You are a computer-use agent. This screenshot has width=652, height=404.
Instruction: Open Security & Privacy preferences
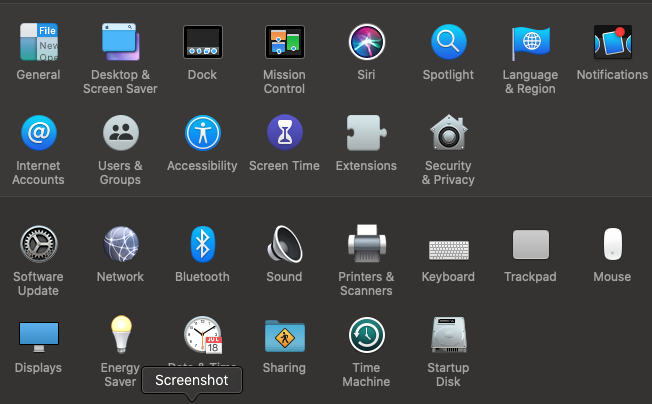pos(449,133)
